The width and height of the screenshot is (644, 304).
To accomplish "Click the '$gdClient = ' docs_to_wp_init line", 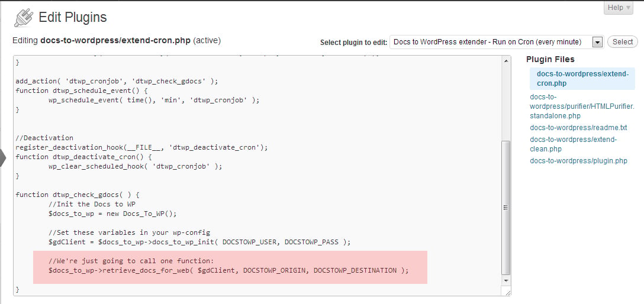I will 199,242.
